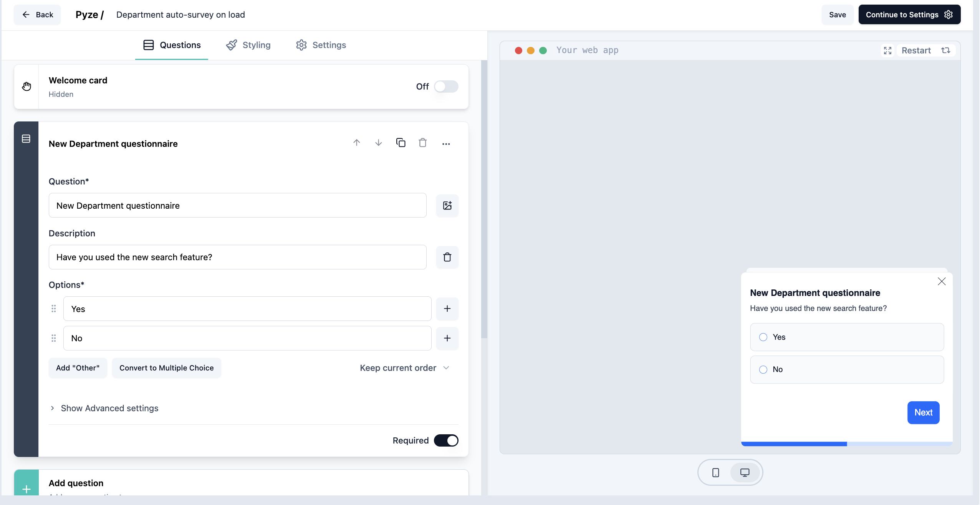This screenshot has height=505, width=980.
Task: Open the question's three-dot more menu
Action: coord(446,144)
